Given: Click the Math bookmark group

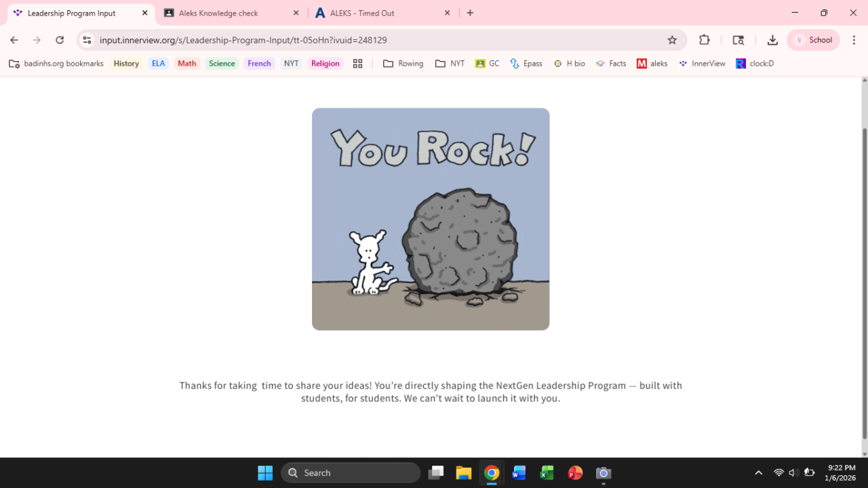Looking at the screenshot, I should pos(186,64).
